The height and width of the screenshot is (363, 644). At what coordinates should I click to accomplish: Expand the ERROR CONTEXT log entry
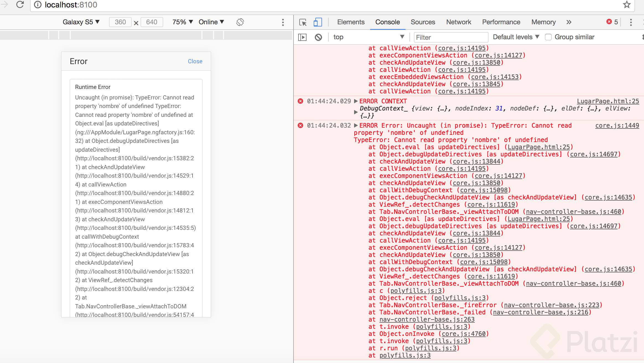[356, 101]
